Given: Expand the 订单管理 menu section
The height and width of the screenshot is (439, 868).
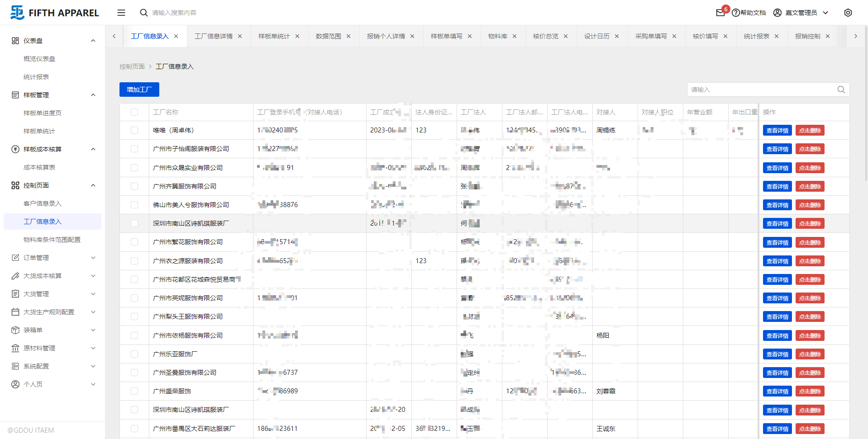Looking at the screenshot, I should click(93, 258).
